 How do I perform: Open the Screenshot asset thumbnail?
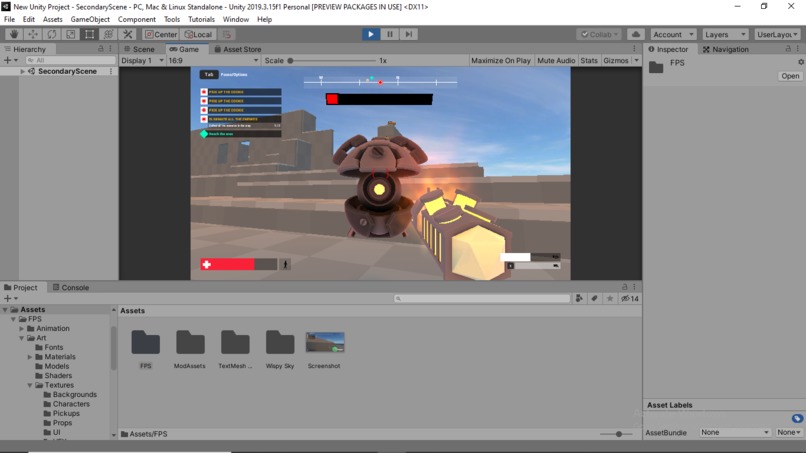pos(325,342)
